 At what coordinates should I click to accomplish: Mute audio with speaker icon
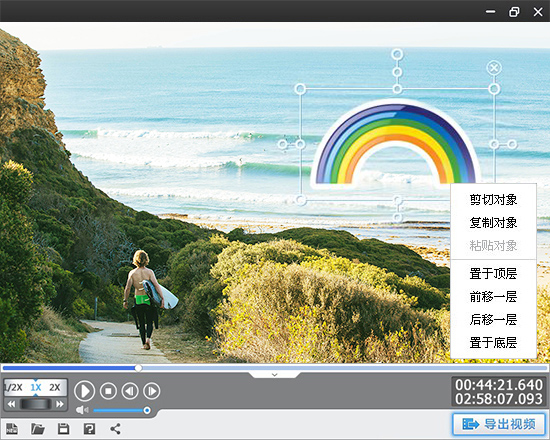click(x=82, y=410)
